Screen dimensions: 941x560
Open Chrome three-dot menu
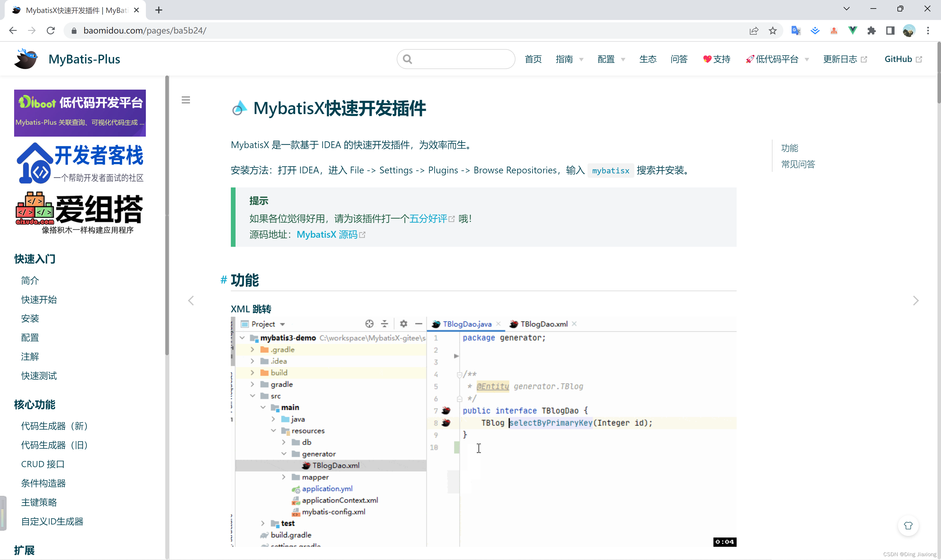928,31
